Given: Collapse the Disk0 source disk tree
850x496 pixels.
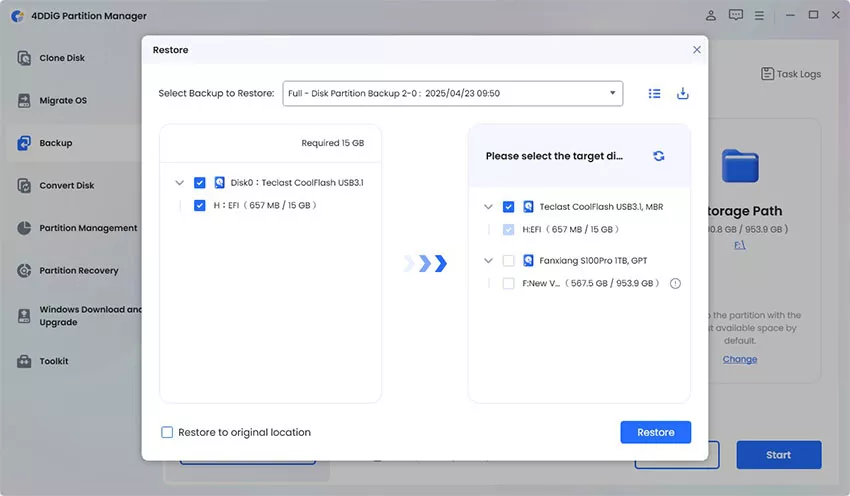Looking at the screenshot, I should [179, 183].
